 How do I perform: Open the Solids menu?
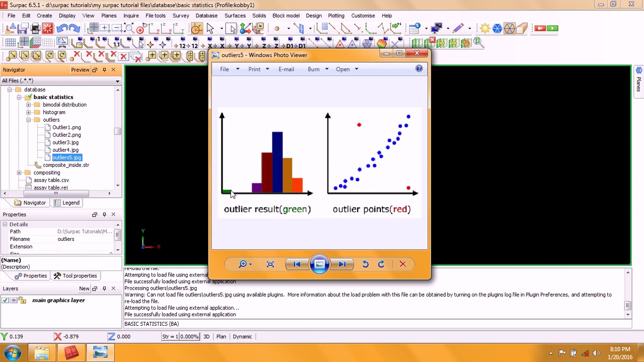259,16
